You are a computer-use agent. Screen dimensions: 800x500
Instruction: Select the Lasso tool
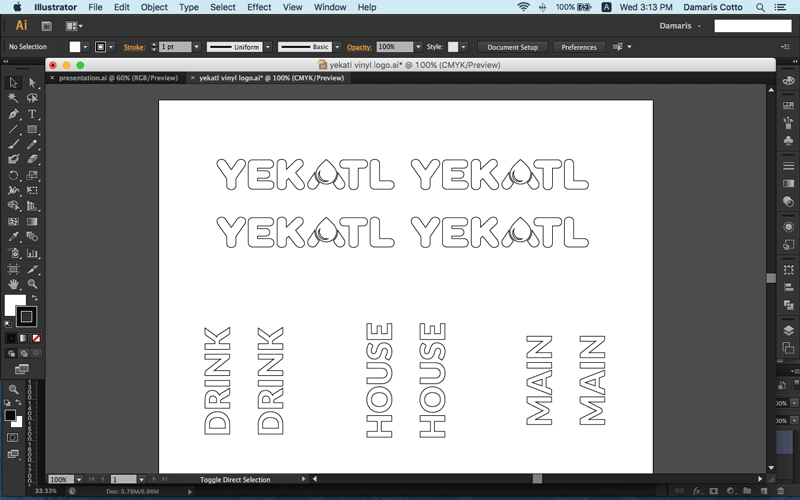[x=32, y=98]
